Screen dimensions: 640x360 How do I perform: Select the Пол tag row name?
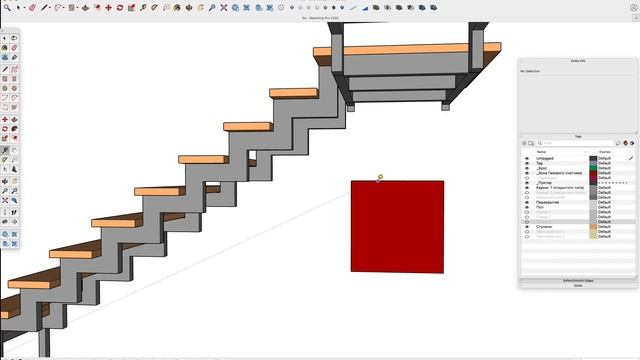(x=540, y=207)
